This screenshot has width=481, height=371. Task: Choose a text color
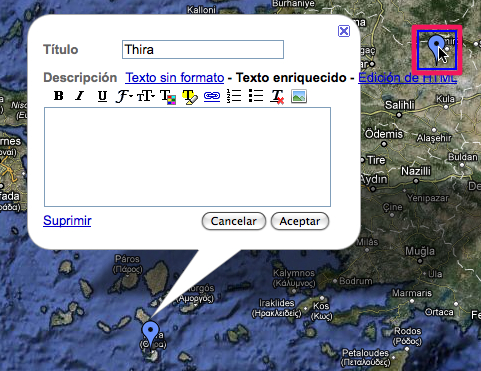pyautogui.click(x=168, y=97)
